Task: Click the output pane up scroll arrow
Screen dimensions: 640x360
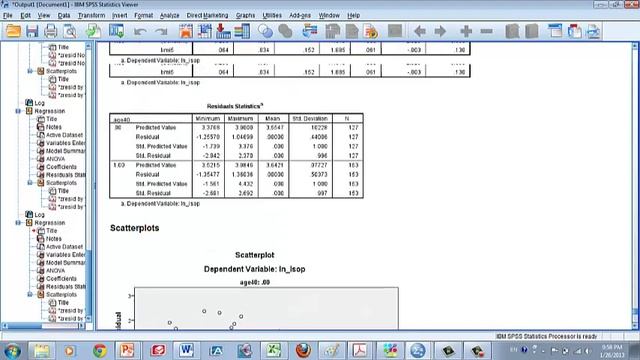Action: click(x=635, y=46)
